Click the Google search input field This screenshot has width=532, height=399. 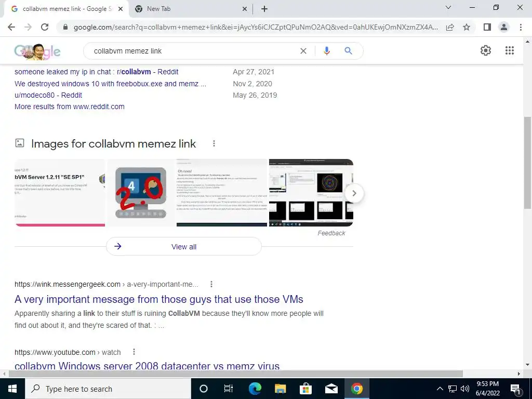click(193, 51)
